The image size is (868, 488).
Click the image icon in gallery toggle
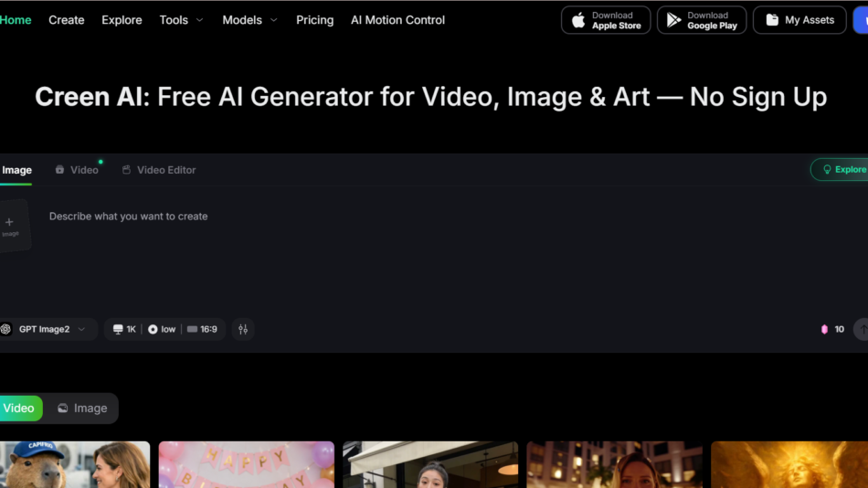point(62,408)
